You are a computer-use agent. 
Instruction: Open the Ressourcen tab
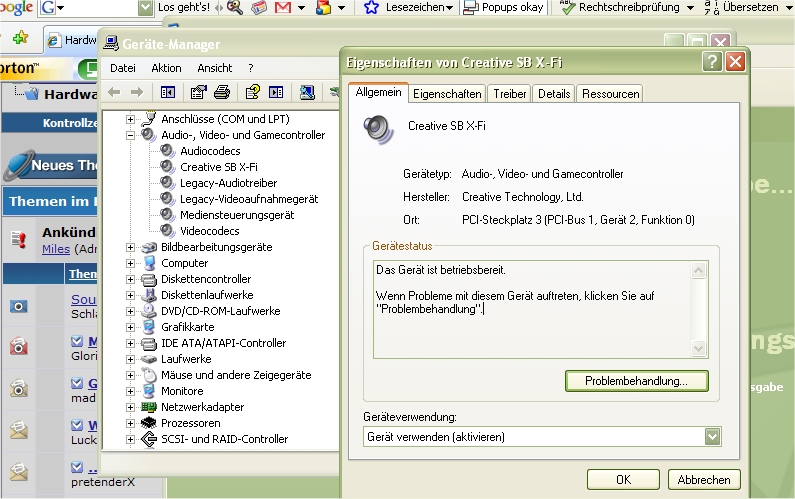pos(609,93)
